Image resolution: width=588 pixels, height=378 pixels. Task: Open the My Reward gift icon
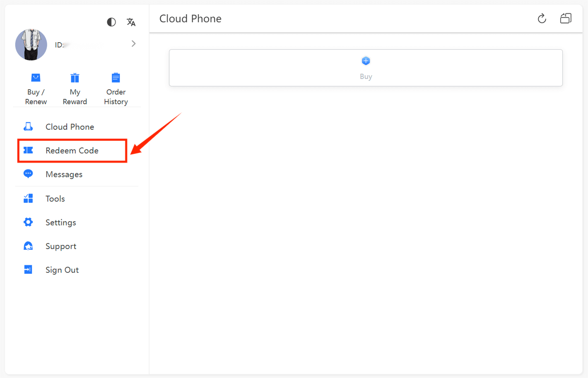pos(75,78)
